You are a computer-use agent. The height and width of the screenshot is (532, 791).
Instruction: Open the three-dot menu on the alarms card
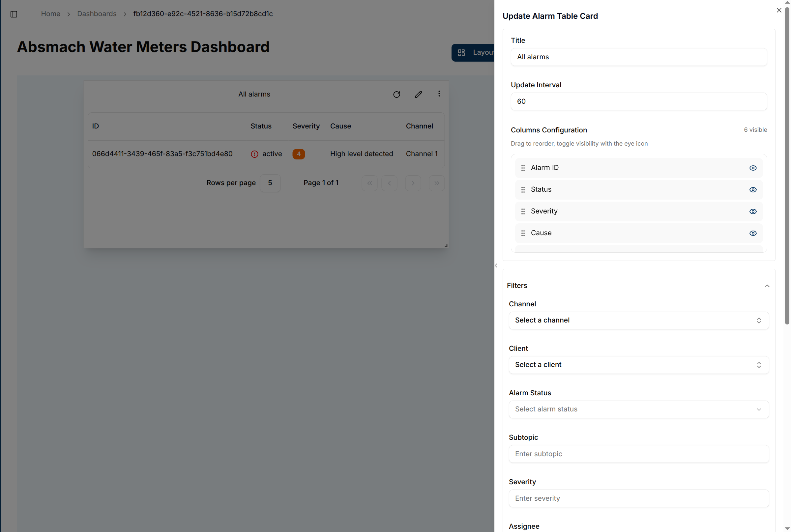439,94
